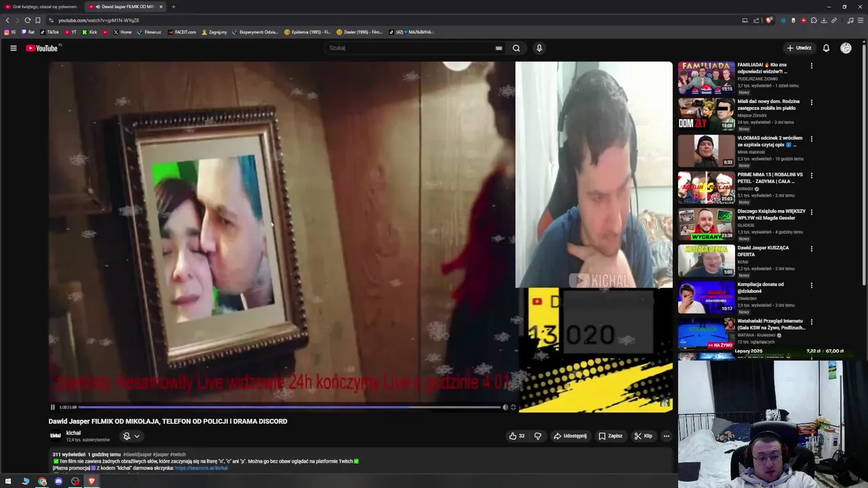This screenshot has height=488, width=868.
Task: Open the 'Mieli dać nowy dom' video thumbnail
Action: pyautogui.click(x=706, y=115)
